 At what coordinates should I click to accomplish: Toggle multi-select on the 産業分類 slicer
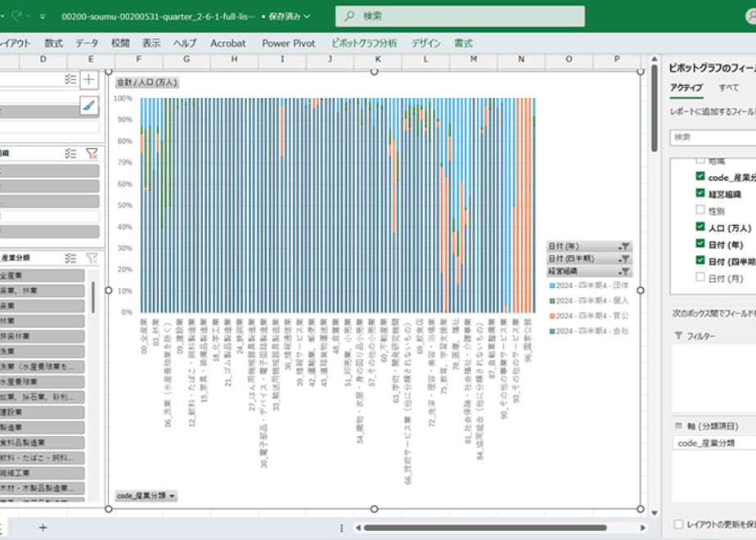tap(70, 258)
